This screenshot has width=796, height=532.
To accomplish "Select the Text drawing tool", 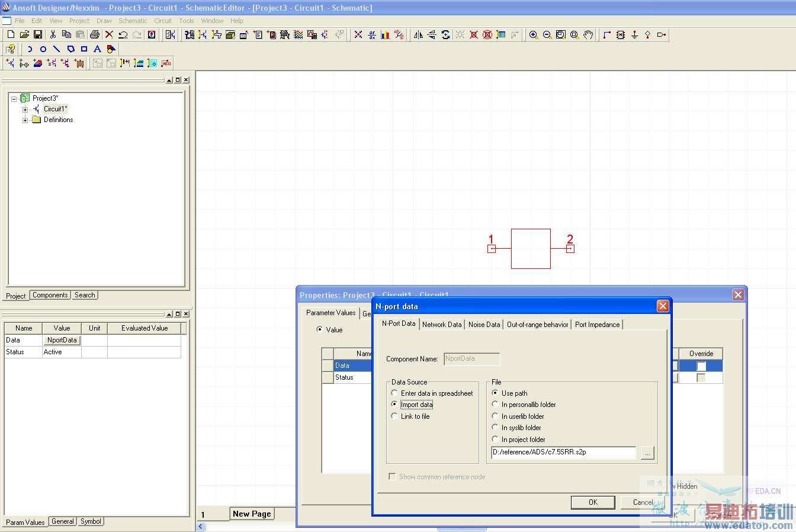I will click(x=97, y=49).
